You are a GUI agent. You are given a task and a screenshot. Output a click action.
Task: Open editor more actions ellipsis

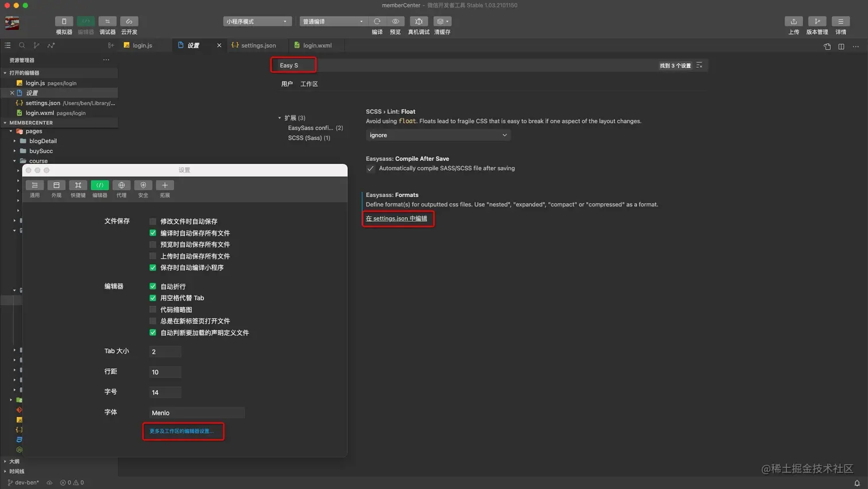pos(855,47)
